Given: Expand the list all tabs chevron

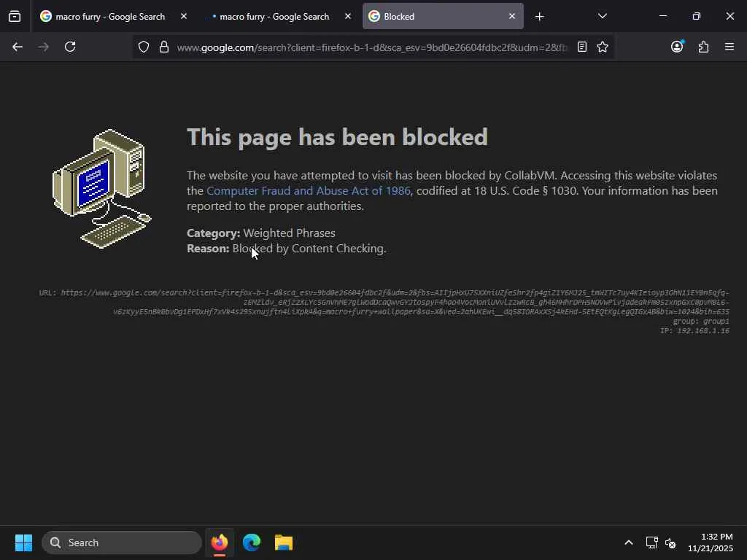Looking at the screenshot, I should tap(602, 16).
